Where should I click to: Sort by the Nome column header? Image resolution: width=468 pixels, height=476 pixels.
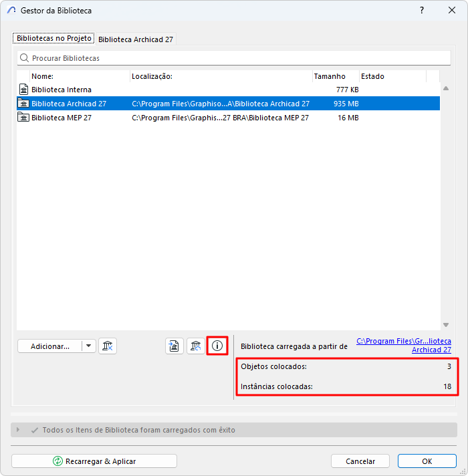coord(80,76)
